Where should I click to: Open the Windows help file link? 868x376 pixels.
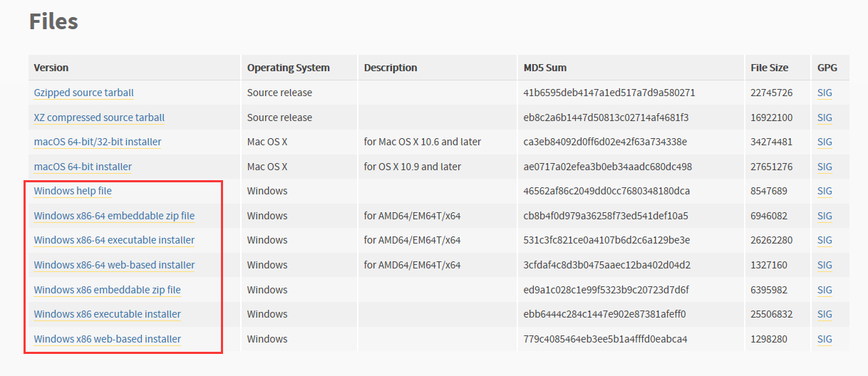point(73,191)
